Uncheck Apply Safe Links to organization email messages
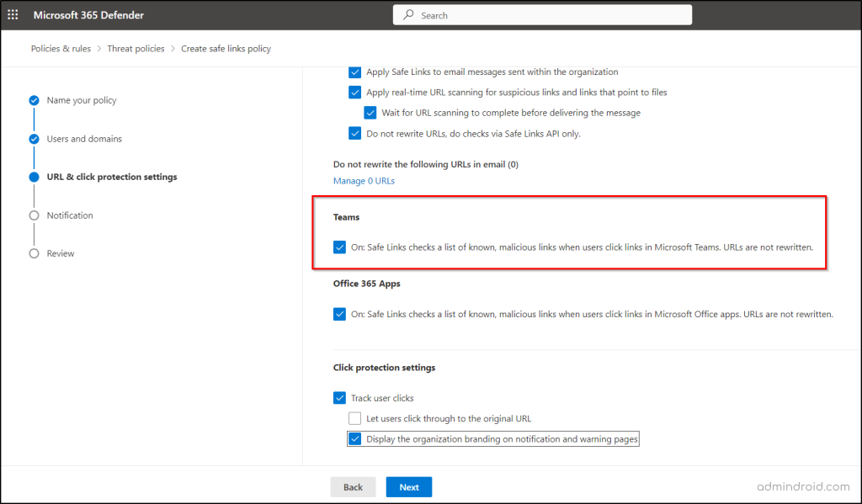The width and height of the screenshot is (862, 504). (355, 72)
